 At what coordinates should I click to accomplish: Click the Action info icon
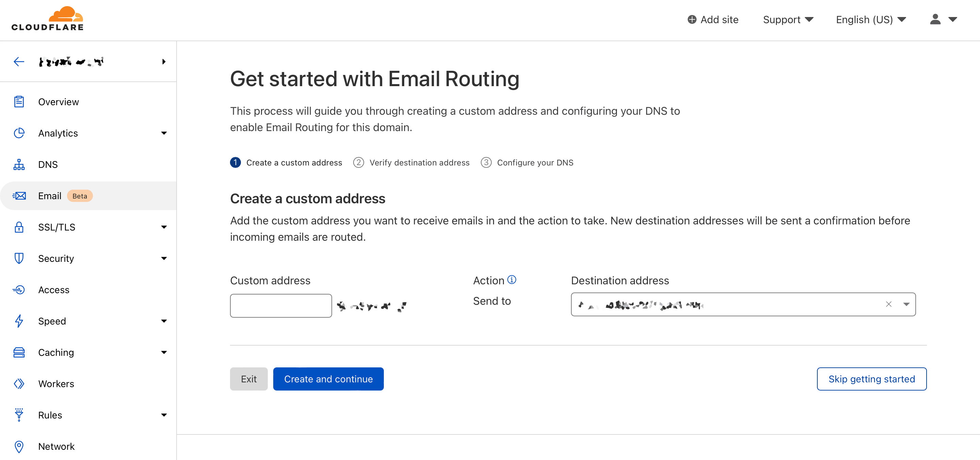(512, 280)
